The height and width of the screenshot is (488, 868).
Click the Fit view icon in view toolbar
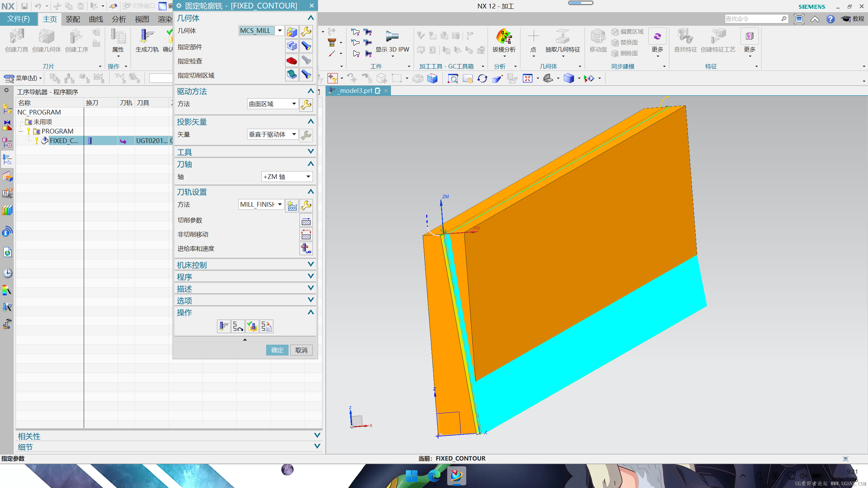[527, 79]
